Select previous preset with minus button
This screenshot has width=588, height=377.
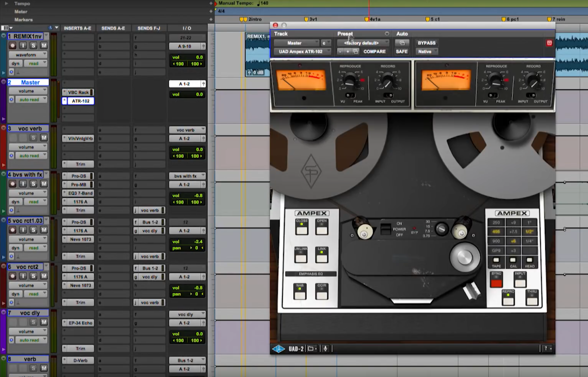point(340,51)
